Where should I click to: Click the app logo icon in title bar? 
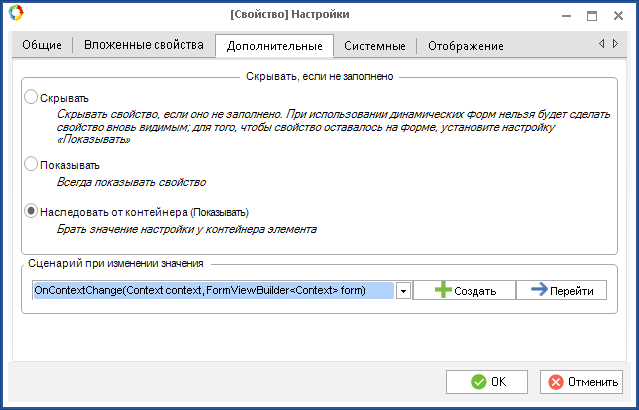pos(16,13)
